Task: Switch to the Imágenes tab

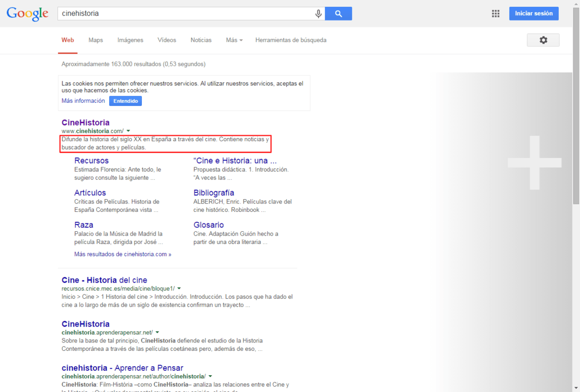Action: tap(130, 40)
